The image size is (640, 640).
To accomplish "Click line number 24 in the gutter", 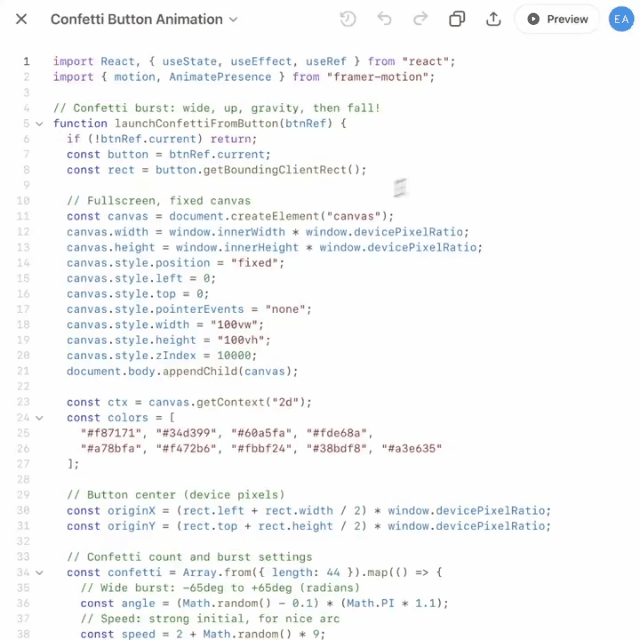I will 24,418.
